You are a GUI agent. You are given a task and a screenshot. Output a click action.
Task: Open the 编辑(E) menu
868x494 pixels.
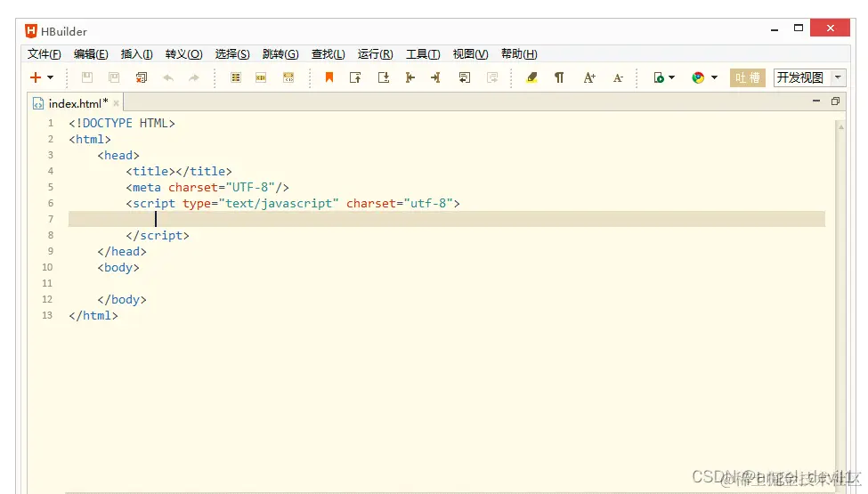(91, 53)
